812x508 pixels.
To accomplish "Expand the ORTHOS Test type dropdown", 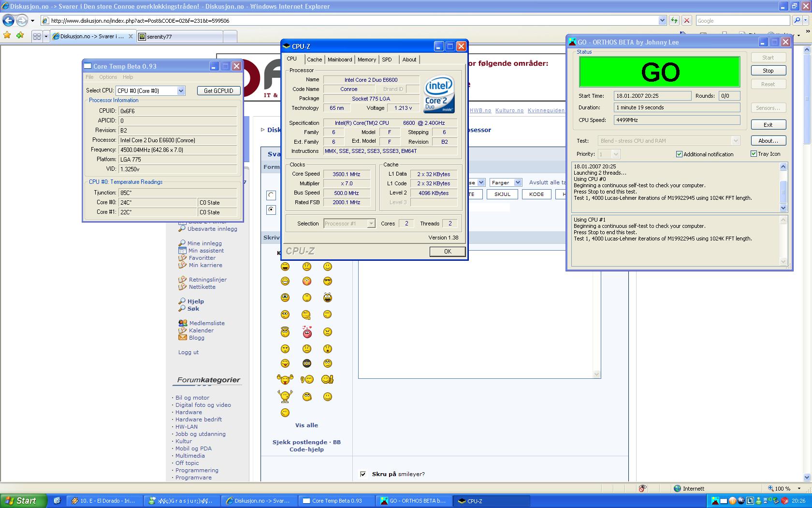I will pos(736,141).
